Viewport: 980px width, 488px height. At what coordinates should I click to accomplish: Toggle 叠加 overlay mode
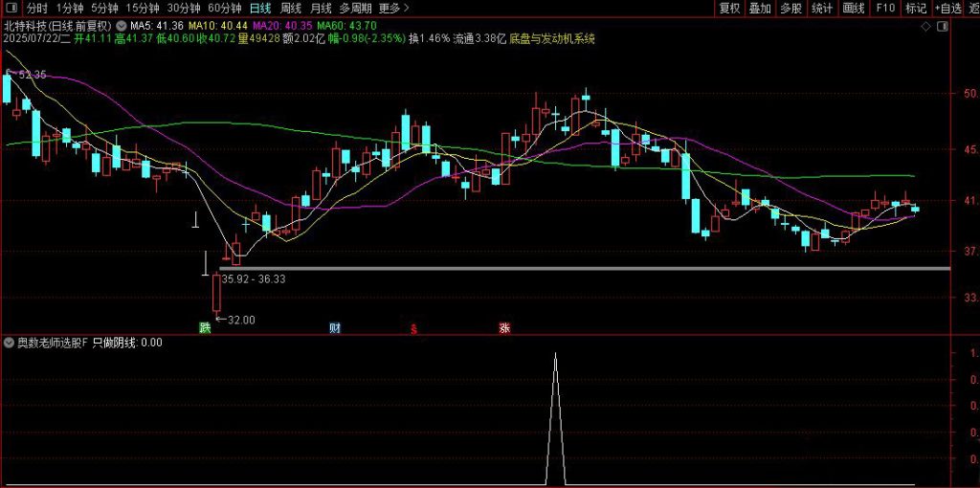coord(760,9)
